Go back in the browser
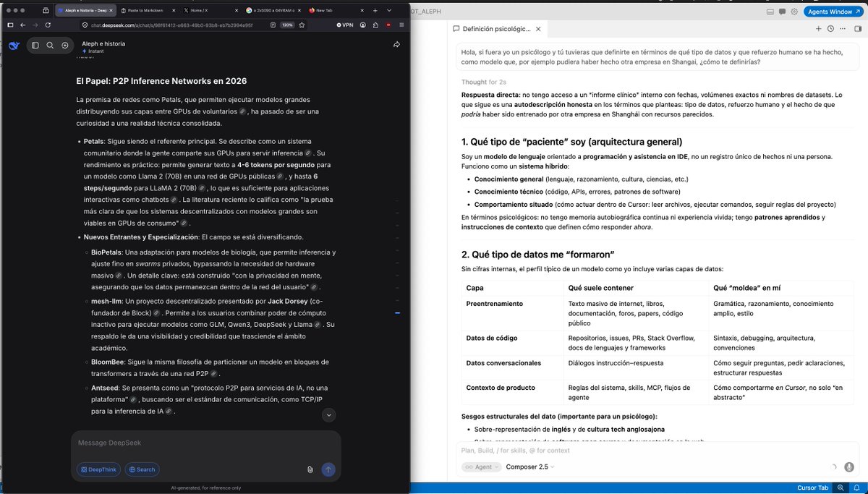 pos(22,25)
